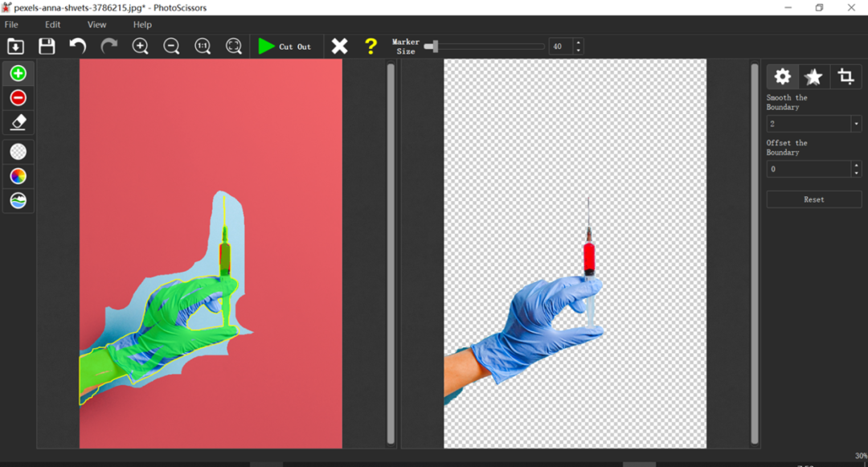Fit image to window zoom icon
Image resolution: width=868 pixels, height=467 pixels.
234,47
